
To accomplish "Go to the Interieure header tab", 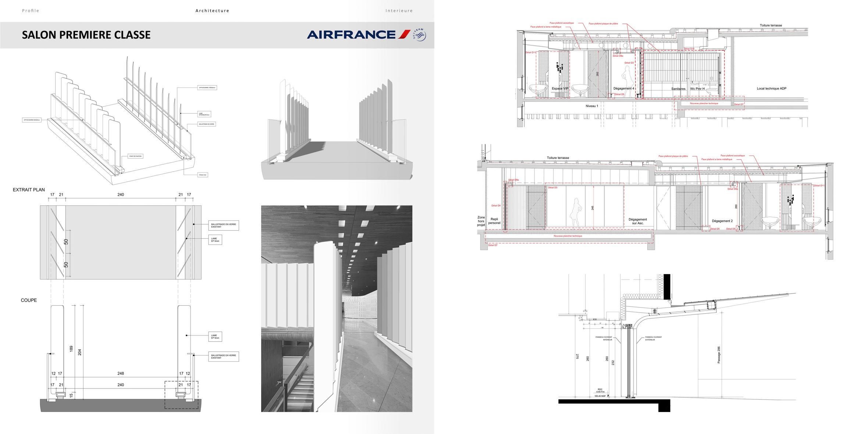I will (x=399, y=11).
